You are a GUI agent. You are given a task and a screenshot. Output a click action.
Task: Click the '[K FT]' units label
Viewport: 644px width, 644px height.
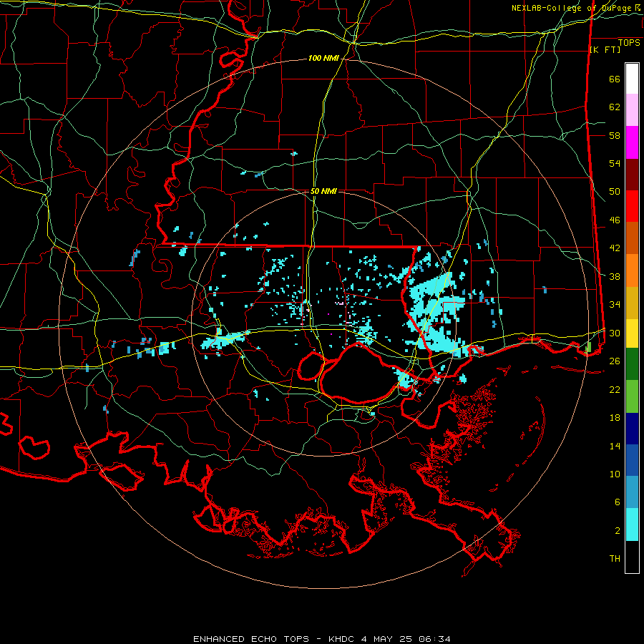[605, 50]
